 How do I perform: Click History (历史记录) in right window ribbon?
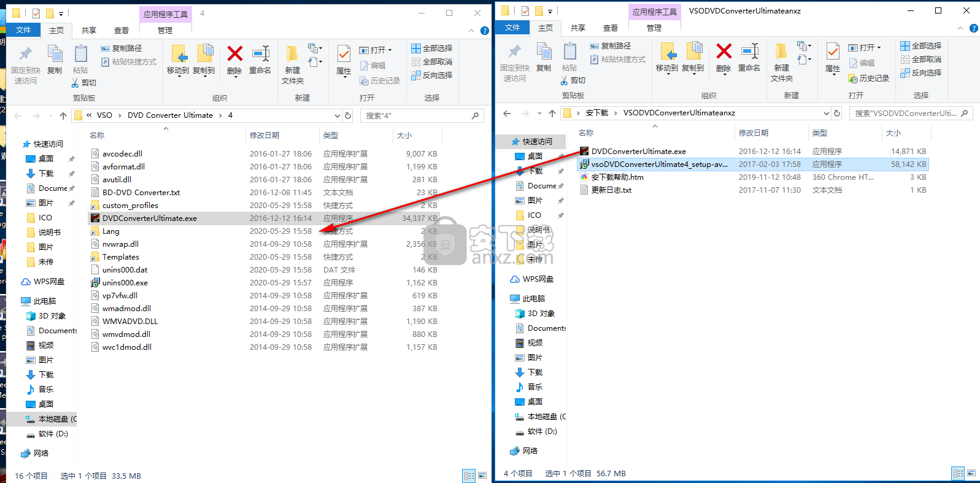pyautogui.click(x=869, y=79)
